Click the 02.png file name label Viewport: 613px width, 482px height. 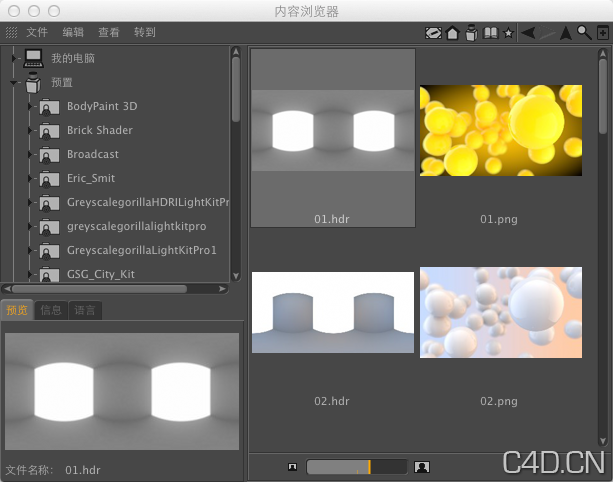pyautogui.click(x=499, y=401)
